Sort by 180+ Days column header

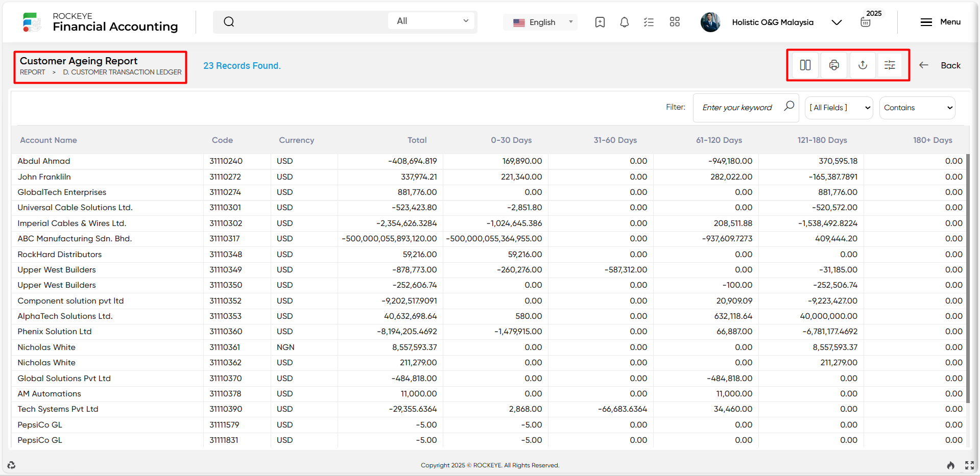933,140
